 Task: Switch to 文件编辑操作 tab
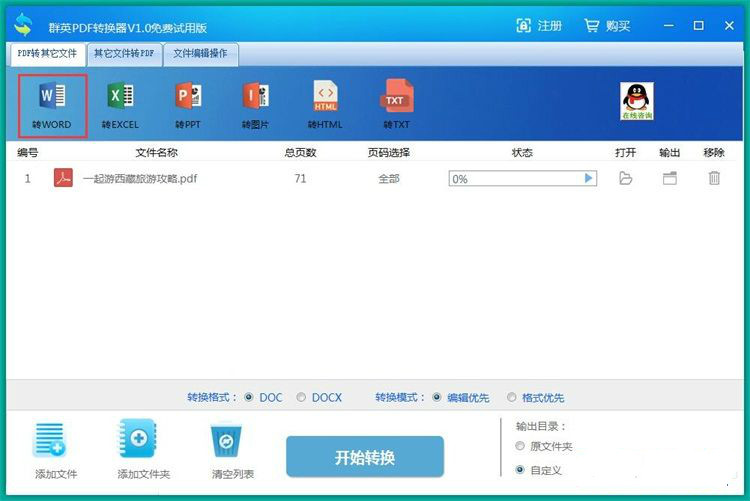(200, 54)
